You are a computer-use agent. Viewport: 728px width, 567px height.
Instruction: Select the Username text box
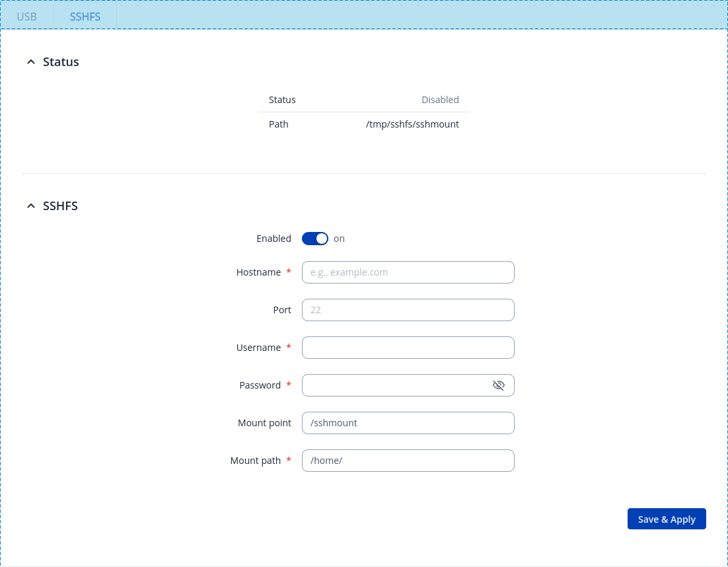click(x=408, y=348)
